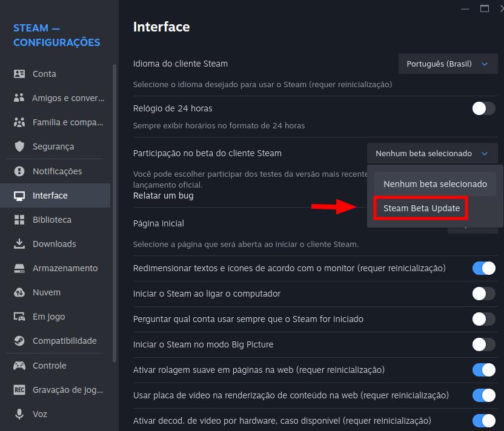504x431 pixels.
Task: Click "Selecione o idioma desejado" description text
Action: click(x=263, y=85)
